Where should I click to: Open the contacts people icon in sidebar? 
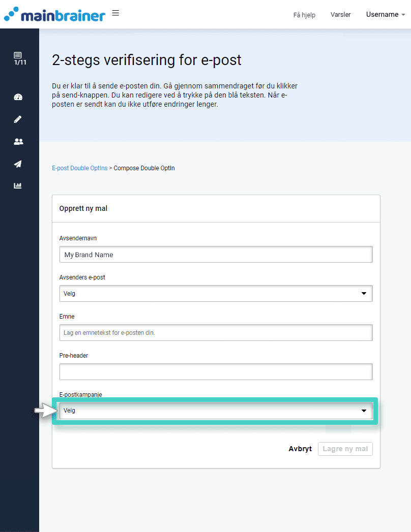[18, 142]
